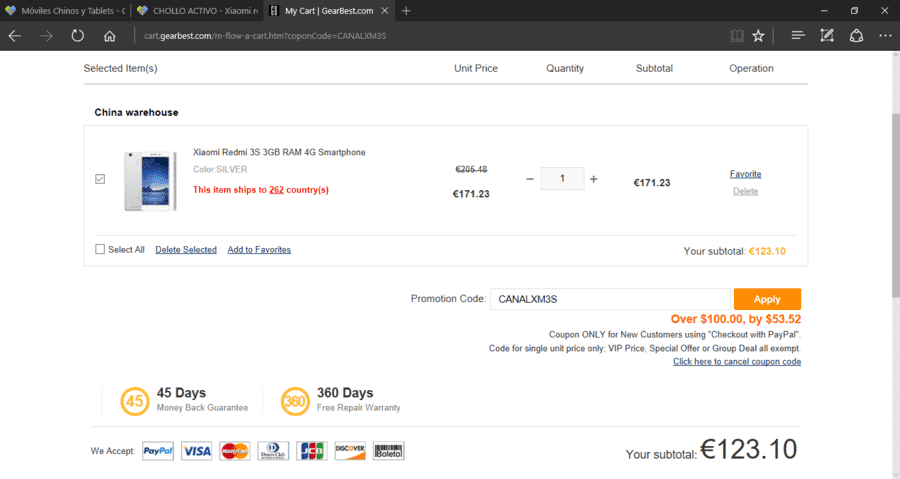The width and height of the screenshot is (900, 479).
Task: Make a Web Note
Action: [x=827, y=36]
